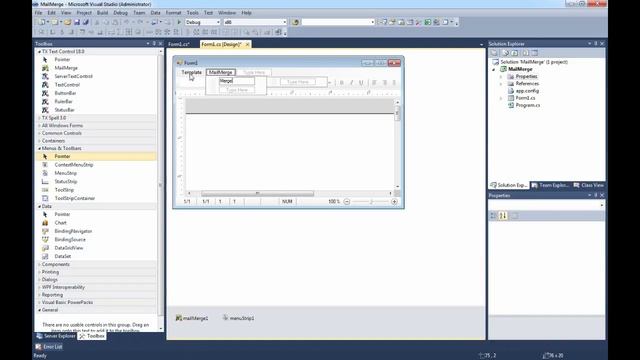Open the Server Explorer tab
The image size is (640, 360).
[56, 336]
